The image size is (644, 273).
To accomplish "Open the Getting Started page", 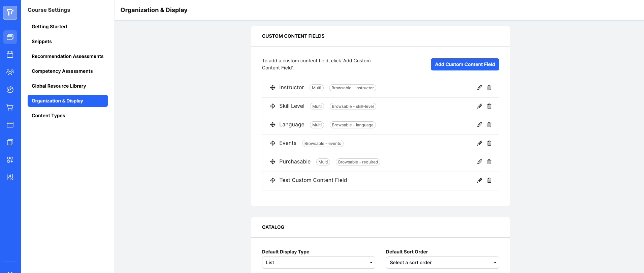I will [49, 27].
